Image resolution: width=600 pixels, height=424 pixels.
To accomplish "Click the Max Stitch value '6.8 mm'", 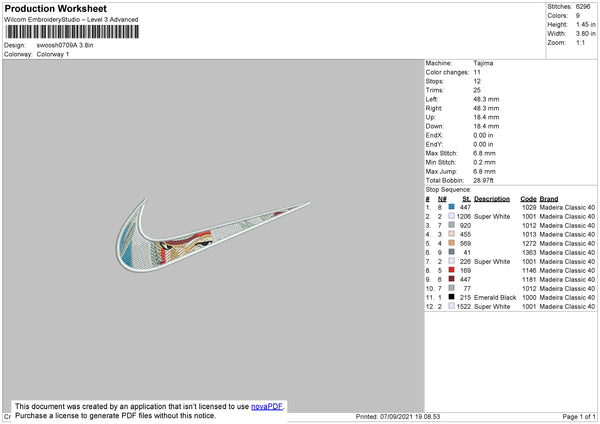I will click(484, 153).
